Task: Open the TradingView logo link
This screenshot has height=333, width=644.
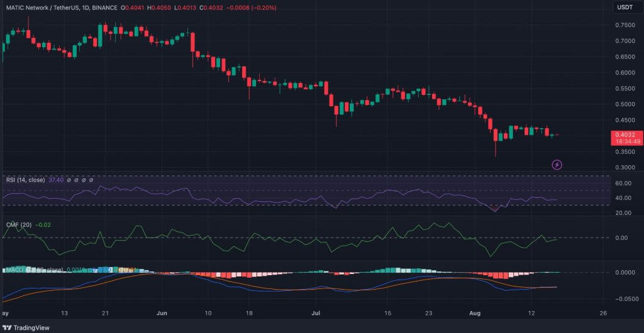Action: click(x=26, y=328)
